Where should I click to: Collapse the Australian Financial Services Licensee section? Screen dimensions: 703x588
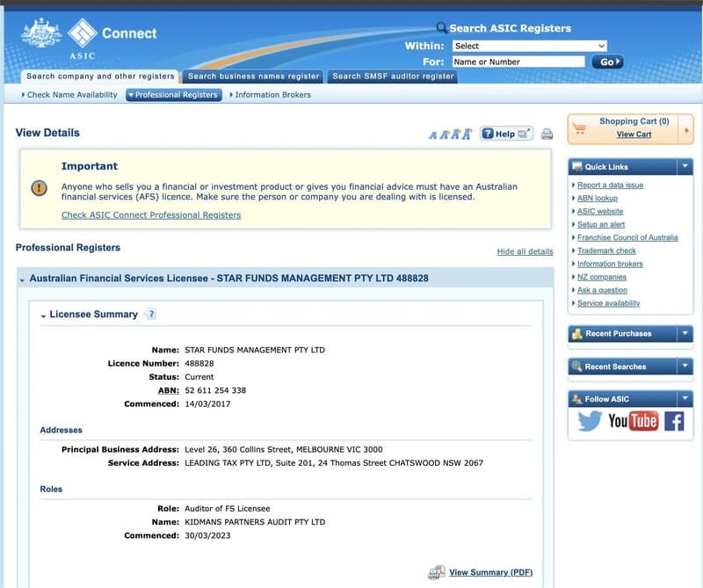[22, 279]
